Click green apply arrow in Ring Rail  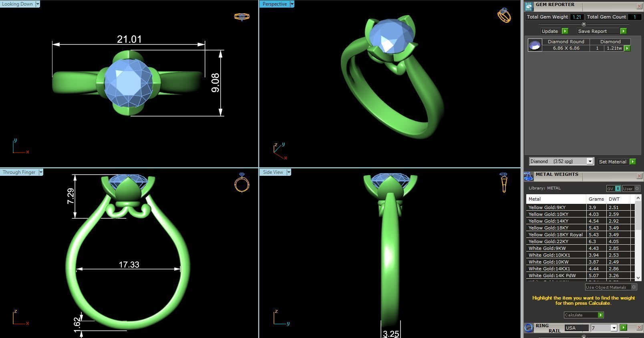[x=623, y=328]
